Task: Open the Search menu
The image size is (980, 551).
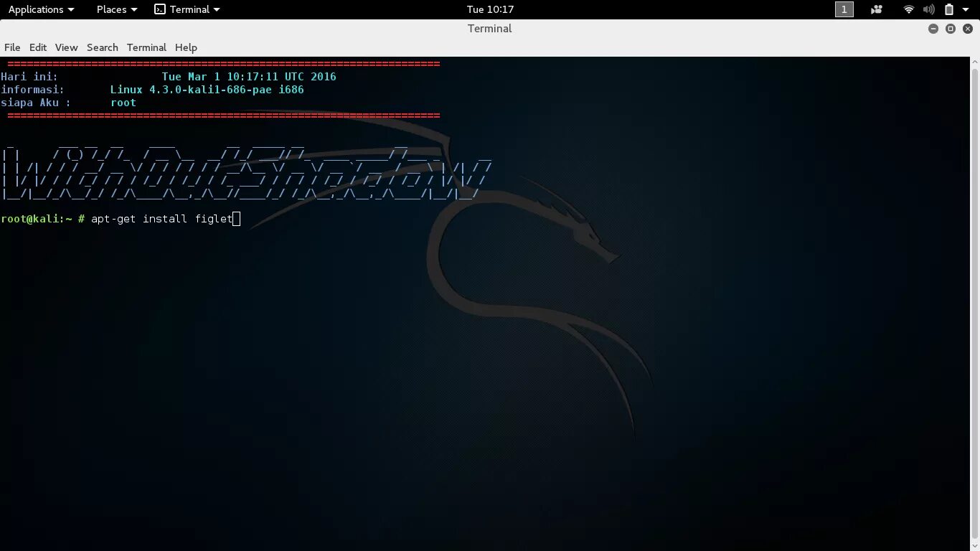Action: click(x=103, y=47)
